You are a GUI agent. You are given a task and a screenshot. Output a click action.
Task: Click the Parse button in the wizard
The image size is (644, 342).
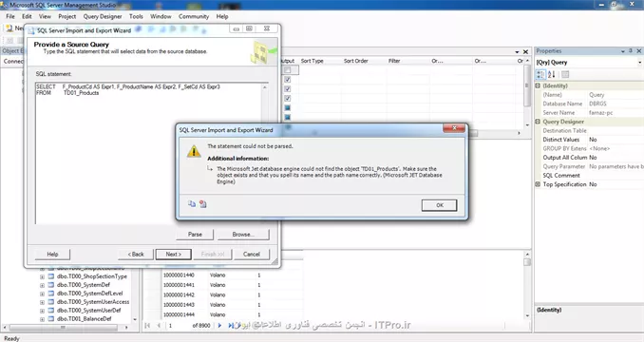195,235
